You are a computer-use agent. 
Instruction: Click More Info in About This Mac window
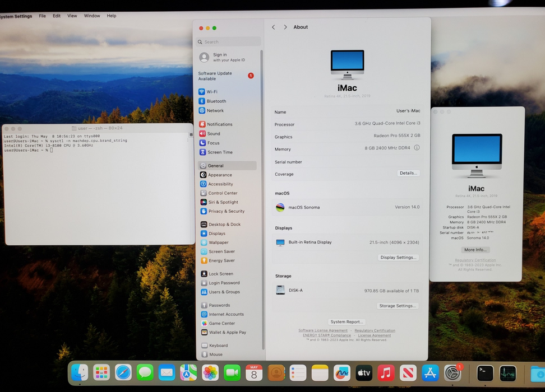(x=475, y=250)
